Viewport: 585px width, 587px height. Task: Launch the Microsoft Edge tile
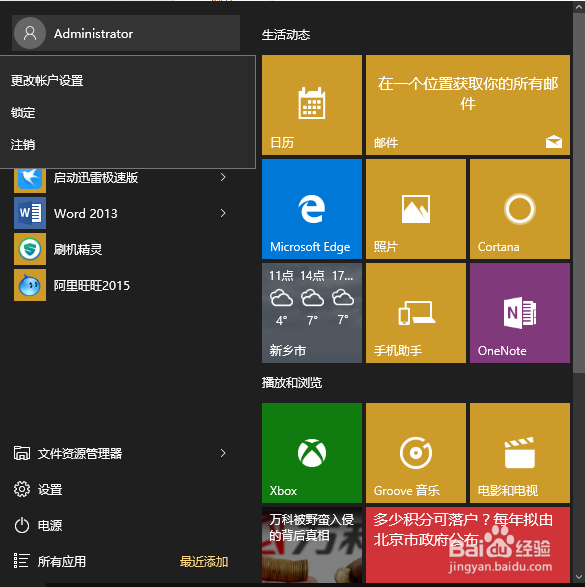(x=312, y=209)
